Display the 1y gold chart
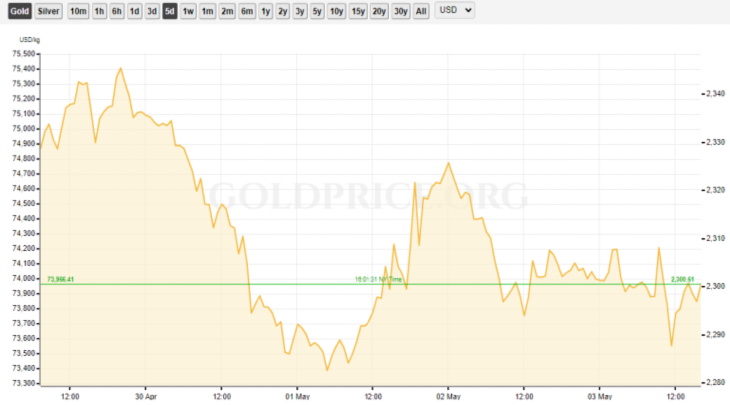 tap(266, 11)
